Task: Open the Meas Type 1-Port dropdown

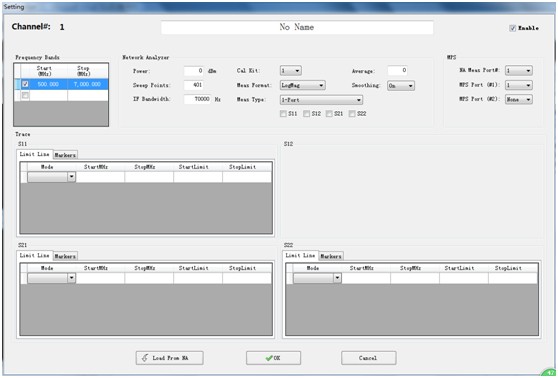Action: [321, 100]
